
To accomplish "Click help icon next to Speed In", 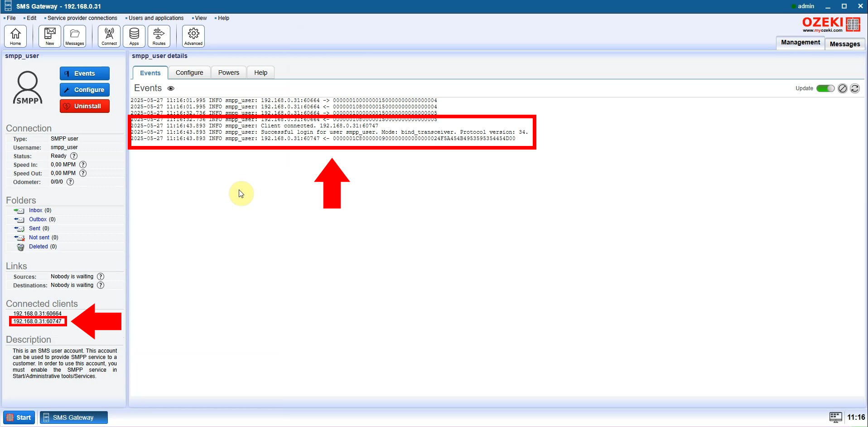I will tap(83, 165).
